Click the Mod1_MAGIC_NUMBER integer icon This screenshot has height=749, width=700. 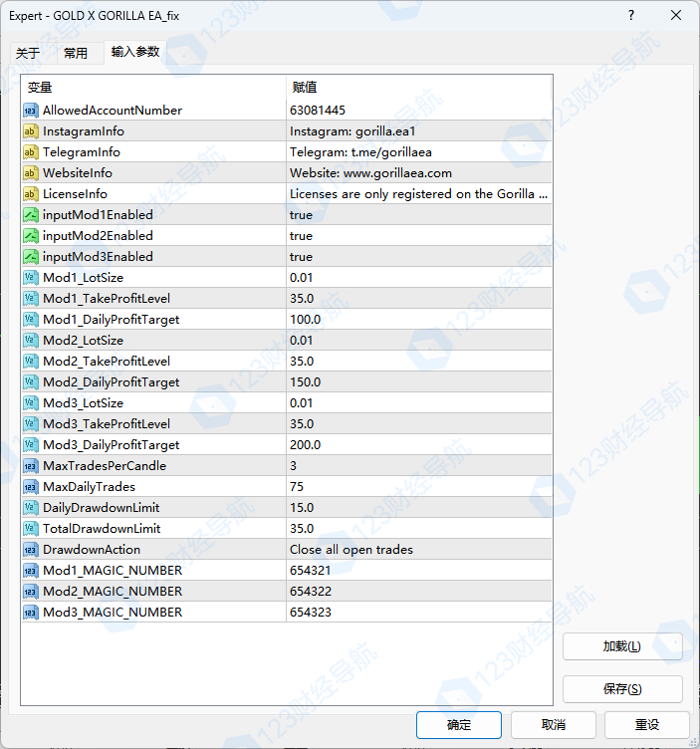coord(31,571)
